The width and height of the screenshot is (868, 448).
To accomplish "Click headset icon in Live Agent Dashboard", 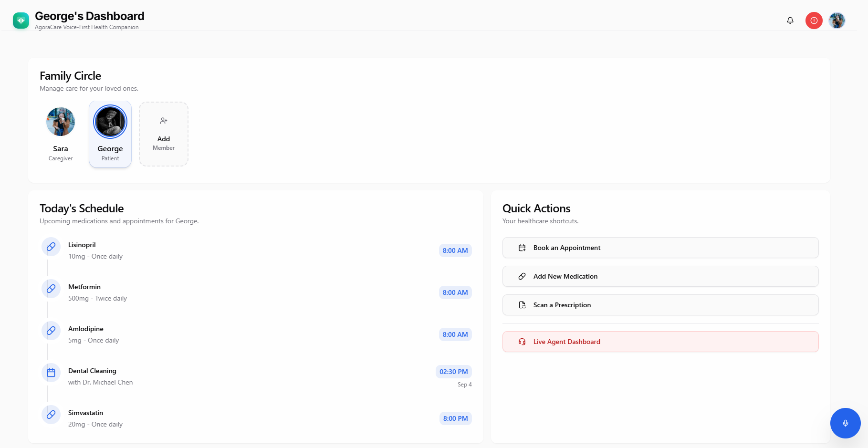I will (x=522, y=342).
